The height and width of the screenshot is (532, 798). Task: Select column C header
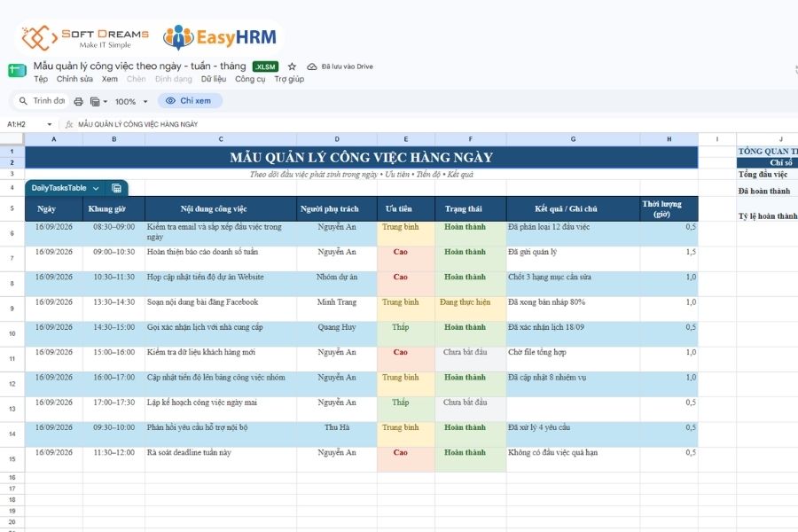pyautogui.click(x=221, y=139)
